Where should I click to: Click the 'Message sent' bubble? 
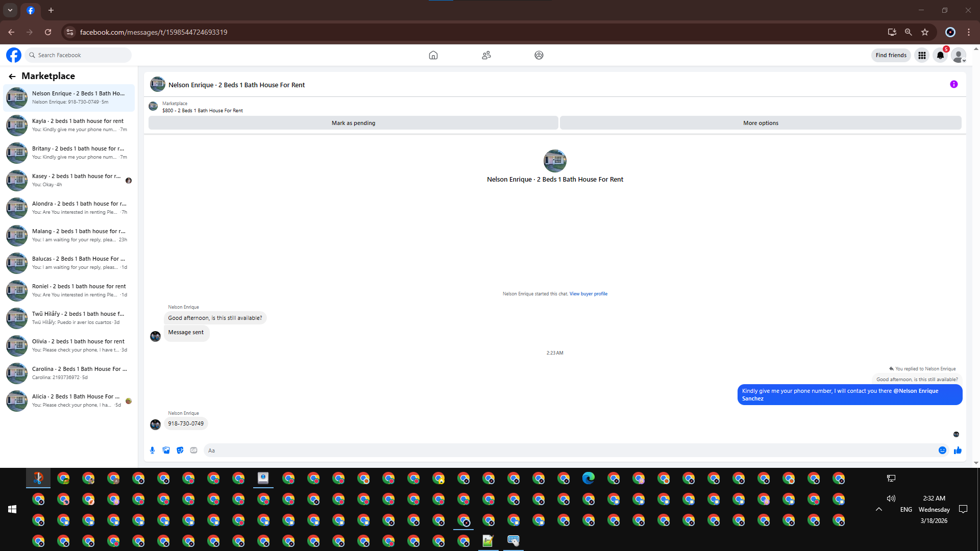(x=186, y=333)
